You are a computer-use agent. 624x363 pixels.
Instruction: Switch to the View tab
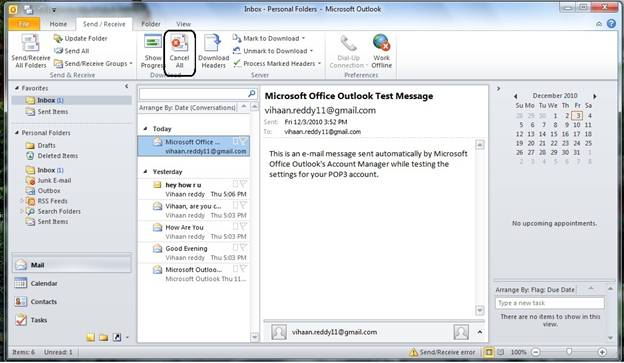point(183,24)
